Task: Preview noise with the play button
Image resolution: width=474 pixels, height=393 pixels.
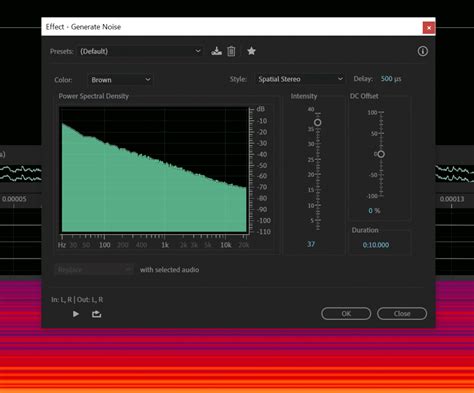Action: [76, 314]
